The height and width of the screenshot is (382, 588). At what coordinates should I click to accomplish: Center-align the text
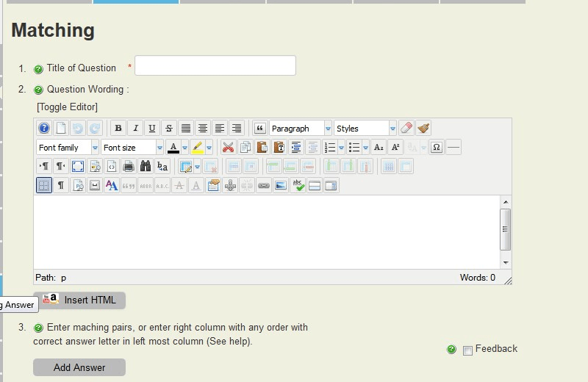203,129
